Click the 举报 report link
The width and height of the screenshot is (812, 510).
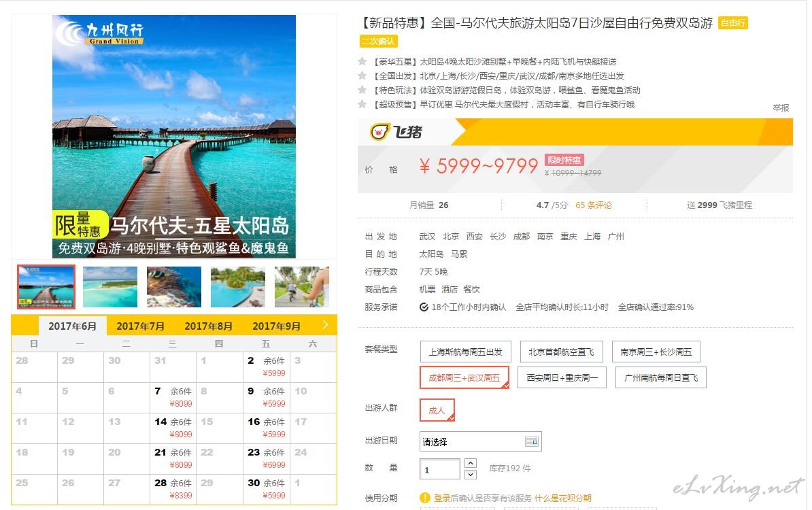pyautogui.click(x=781, y=107)
